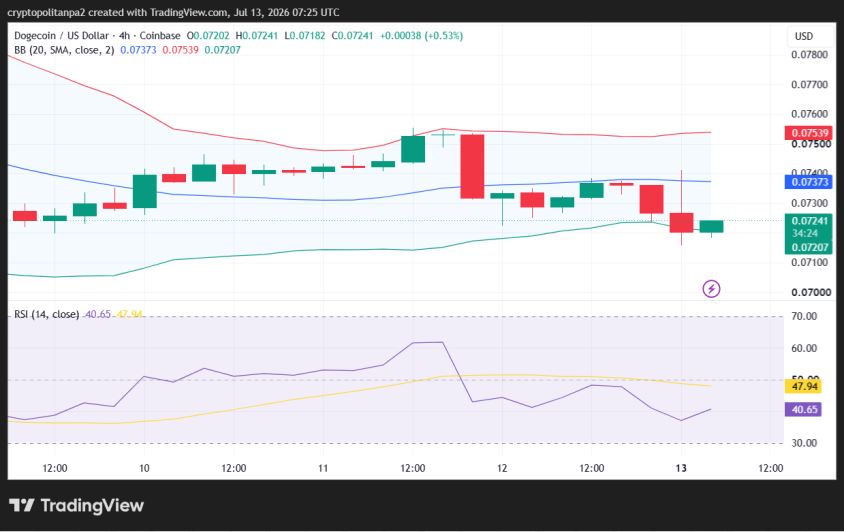The image size is (844, 532).
Task: Click the purple 40.65 RSI label
Action: pos(804,409)
